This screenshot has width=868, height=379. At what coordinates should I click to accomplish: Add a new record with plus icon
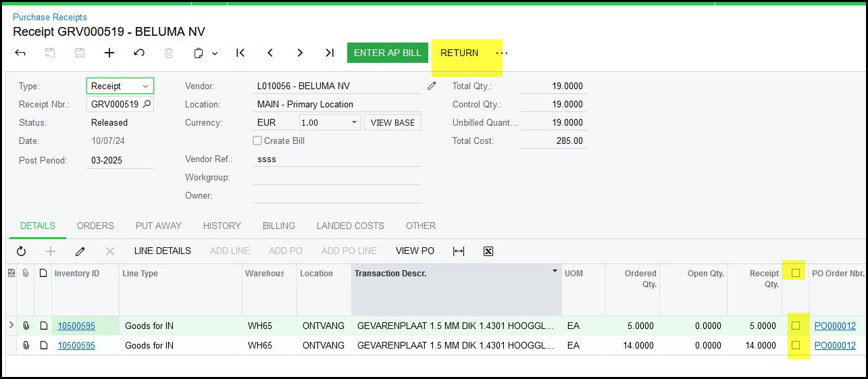click(109, 53)
